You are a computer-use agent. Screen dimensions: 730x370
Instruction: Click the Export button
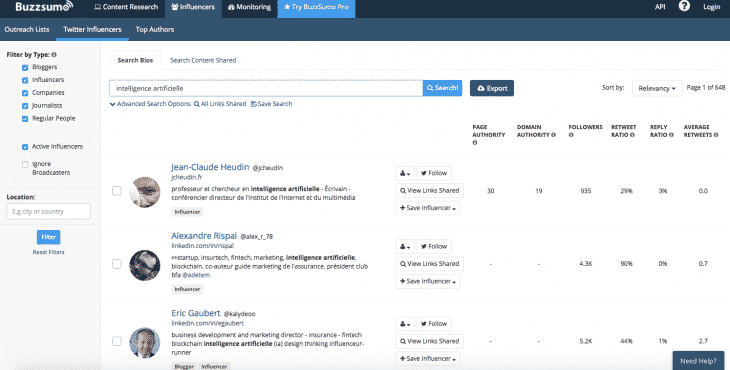click(492, 88)
